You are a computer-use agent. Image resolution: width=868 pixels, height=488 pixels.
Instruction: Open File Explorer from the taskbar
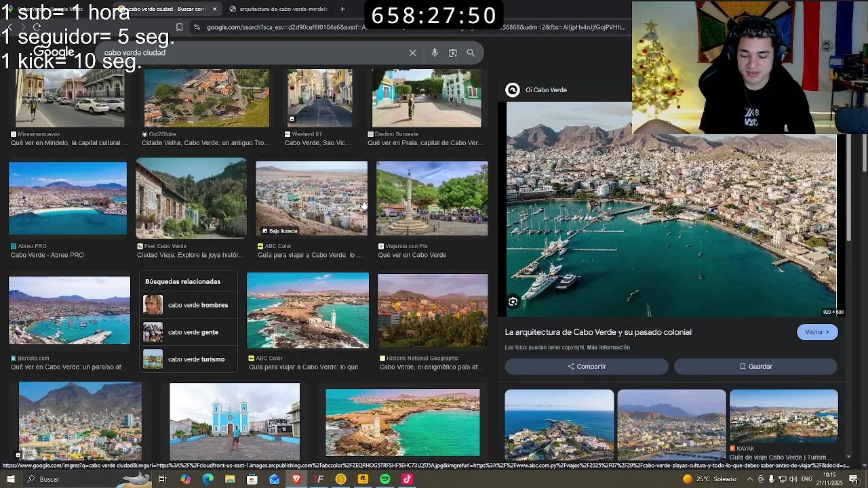pos(230,479)
